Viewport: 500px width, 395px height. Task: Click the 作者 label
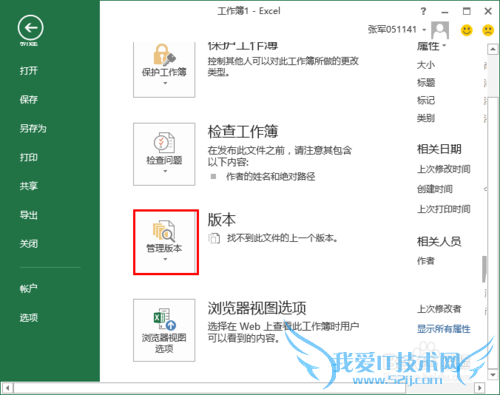pyautogui.click(x=426, y=261)
